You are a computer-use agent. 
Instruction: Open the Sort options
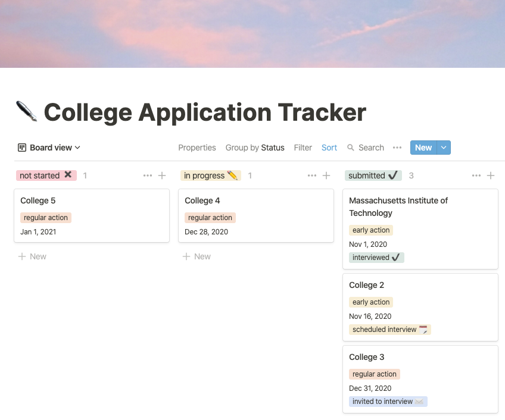(x=329, y=148)
